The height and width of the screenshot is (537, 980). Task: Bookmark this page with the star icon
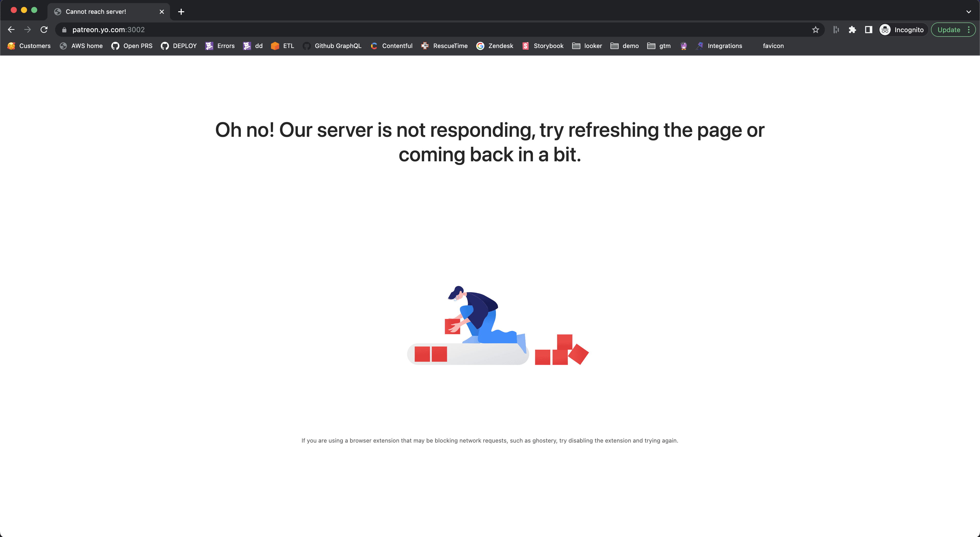pyautogui.click(x=815, y=30)
